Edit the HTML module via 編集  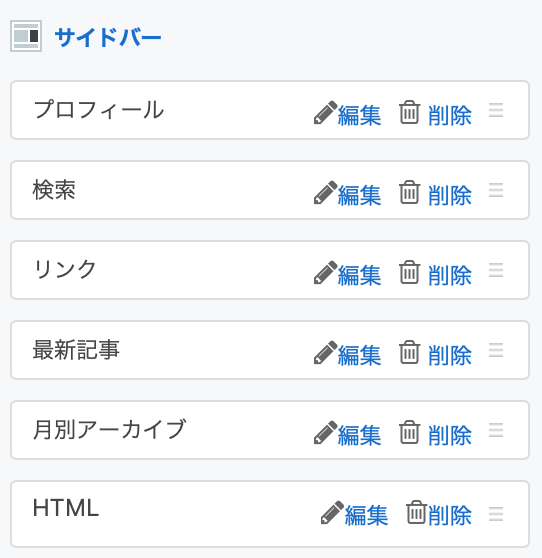[x=367, y=515]
